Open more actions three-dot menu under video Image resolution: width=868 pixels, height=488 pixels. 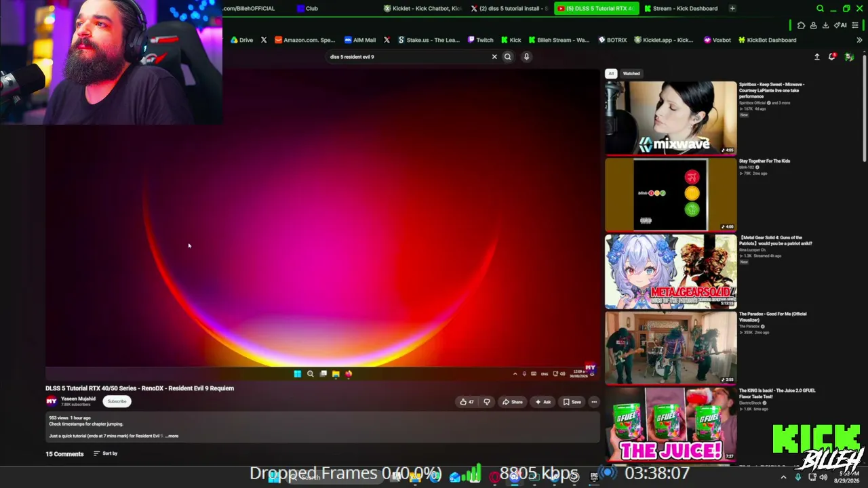[x=594, y=402]
